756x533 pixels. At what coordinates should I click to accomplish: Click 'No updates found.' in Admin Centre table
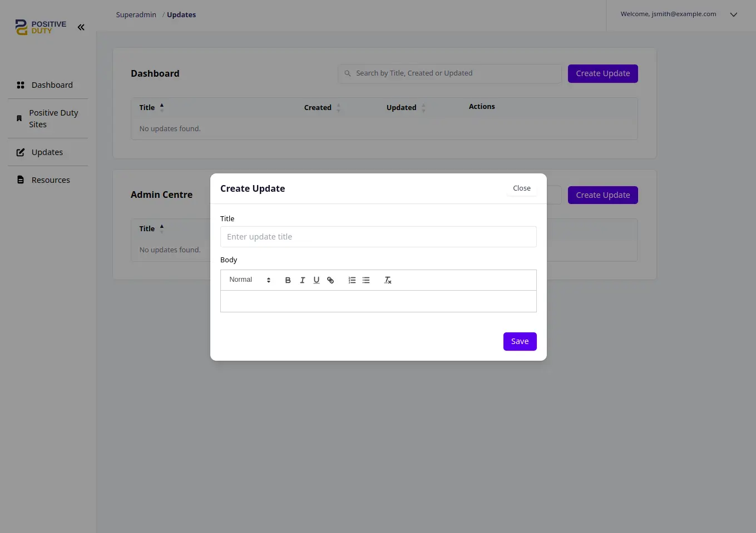[170, 250]
